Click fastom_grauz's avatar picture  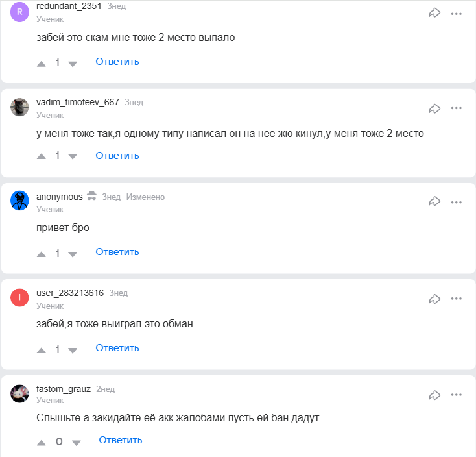click(20, 393)
